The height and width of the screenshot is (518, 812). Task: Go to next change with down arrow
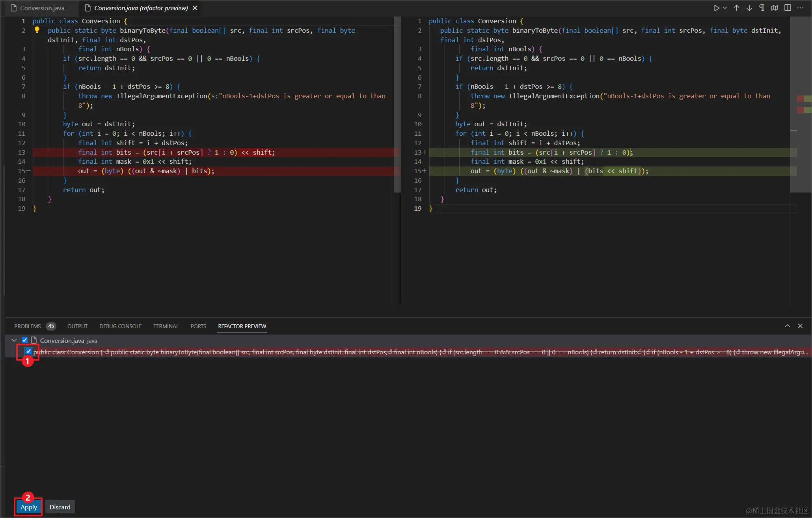click(749, 8)
